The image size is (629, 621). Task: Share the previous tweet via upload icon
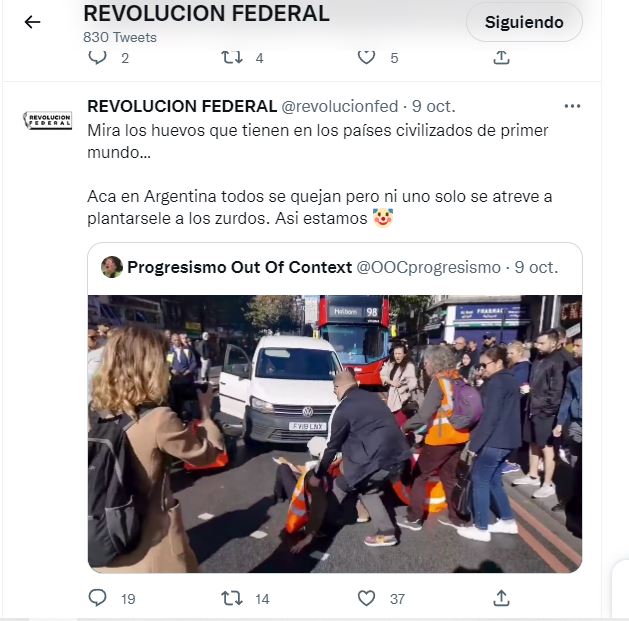501,57
